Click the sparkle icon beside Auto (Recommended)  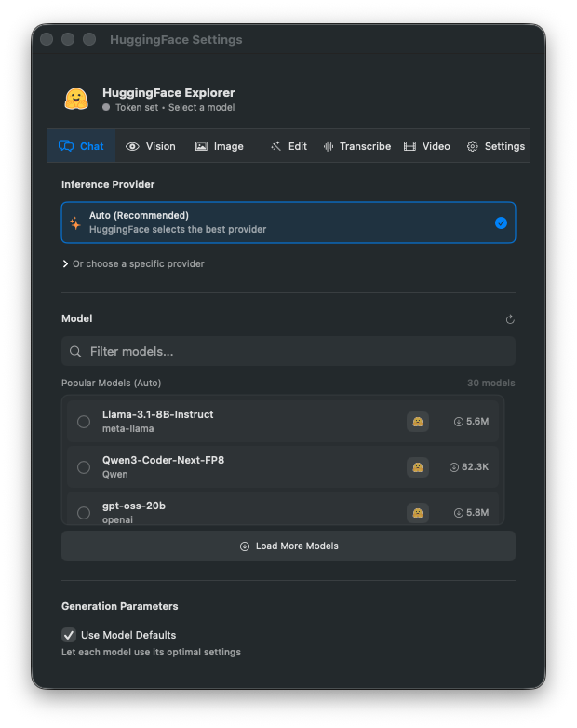click(x=75, y=222)
